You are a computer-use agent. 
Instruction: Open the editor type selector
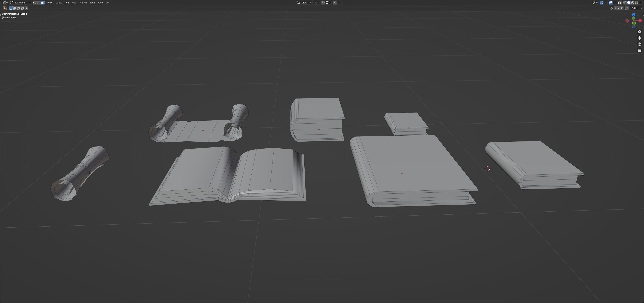(x=5, y=2)
